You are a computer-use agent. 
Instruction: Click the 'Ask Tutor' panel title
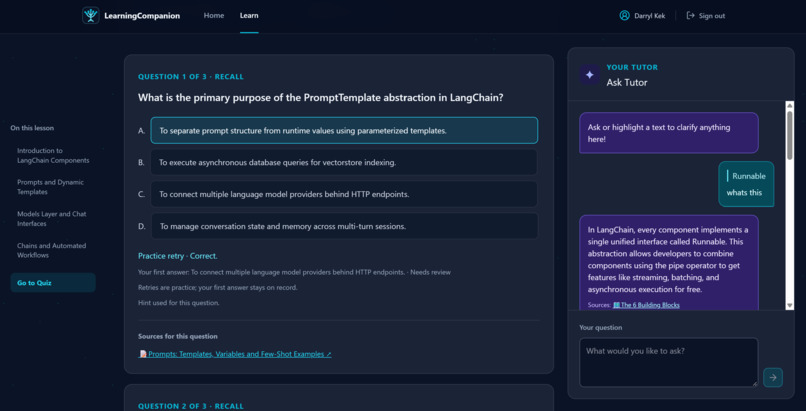pyautogui.click(x=627, y=82)
